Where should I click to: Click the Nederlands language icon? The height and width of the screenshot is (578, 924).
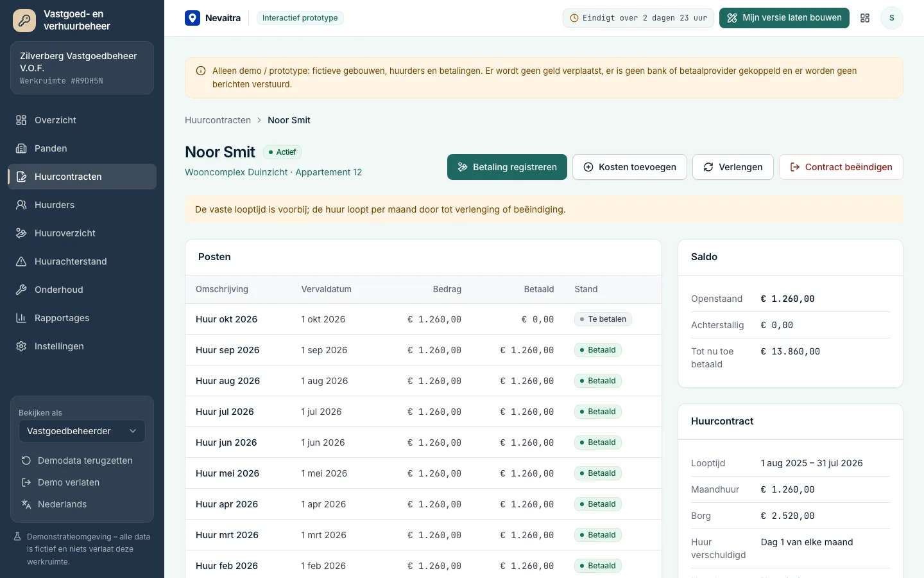tap(26, 504)
